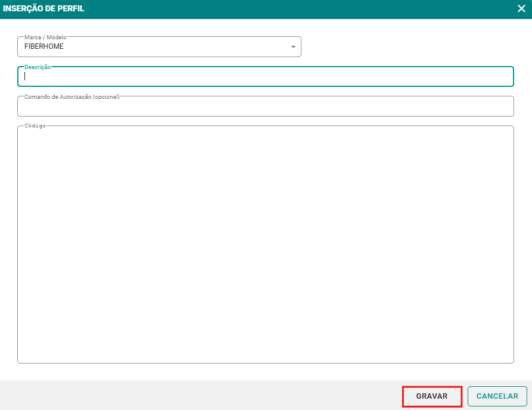The image size is (532, 410).
Task: Place cursor at text caret in Descrição
Action: (x=25, y=77)
